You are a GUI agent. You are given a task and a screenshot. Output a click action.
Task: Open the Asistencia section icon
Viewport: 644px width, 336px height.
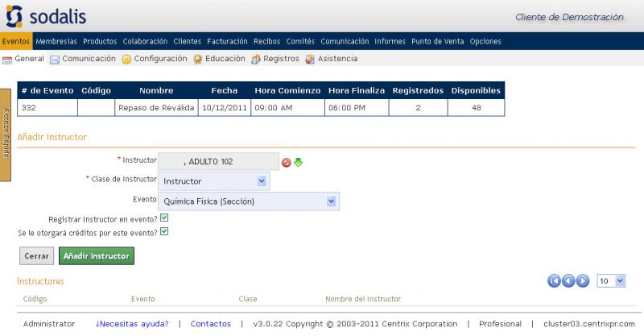(310, 59)
